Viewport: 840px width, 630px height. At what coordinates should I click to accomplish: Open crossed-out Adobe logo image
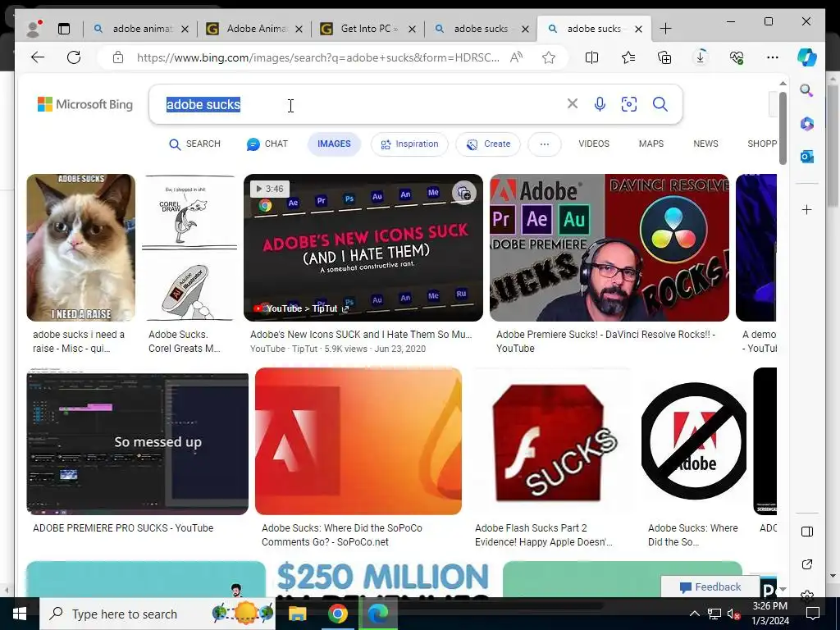click(694, 441)
